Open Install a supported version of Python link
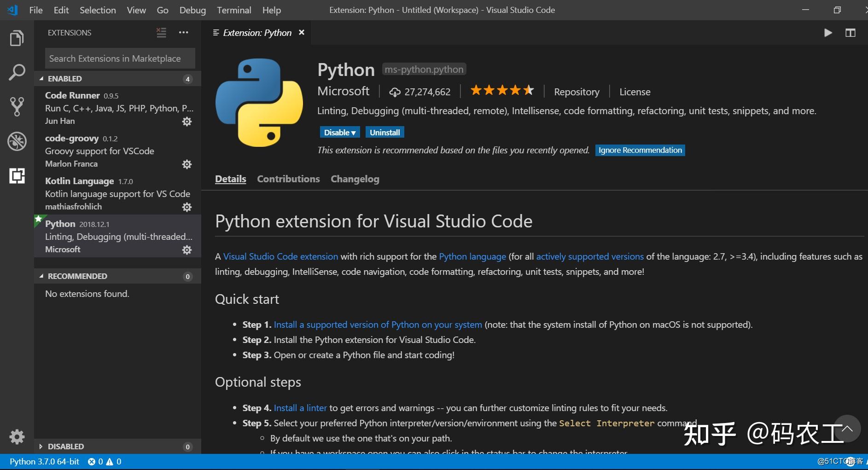The image size is (868, 470). (378, 325)
